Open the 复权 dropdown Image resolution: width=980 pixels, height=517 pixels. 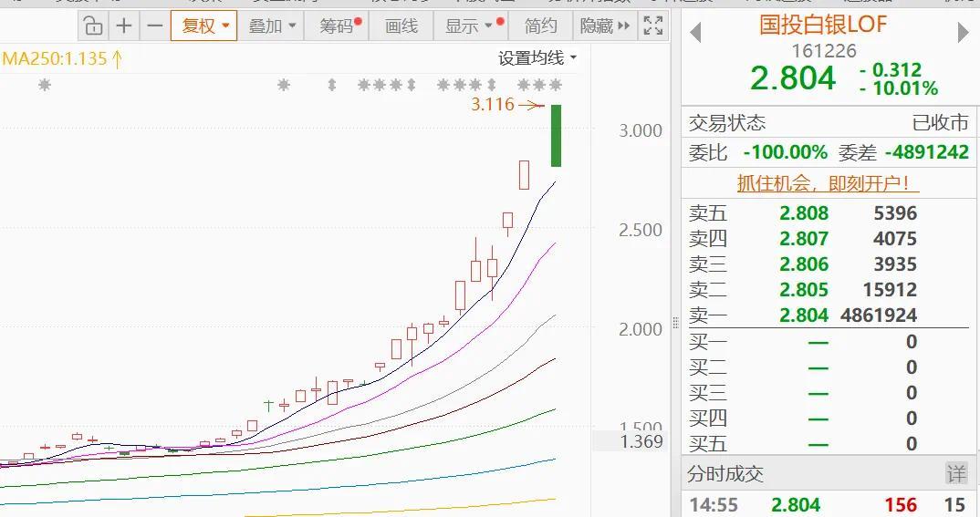(204, 26)
